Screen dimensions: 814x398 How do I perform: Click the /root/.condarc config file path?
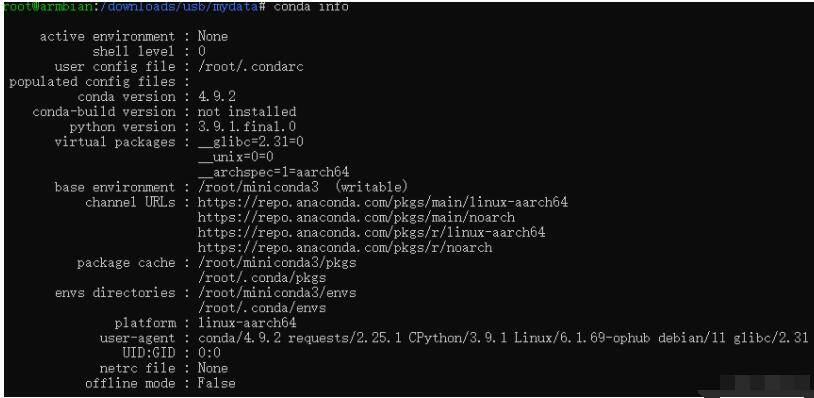pyautogui.click(x=251, y=66)
